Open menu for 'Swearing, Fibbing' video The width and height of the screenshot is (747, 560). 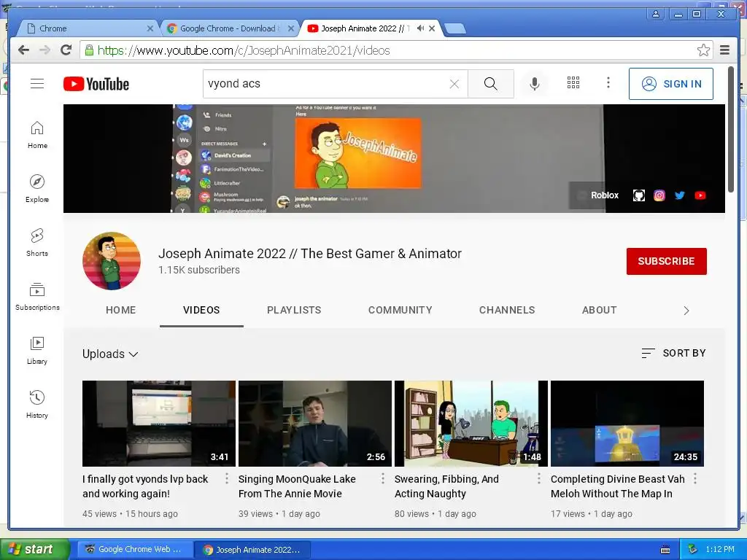pos(539,478)
